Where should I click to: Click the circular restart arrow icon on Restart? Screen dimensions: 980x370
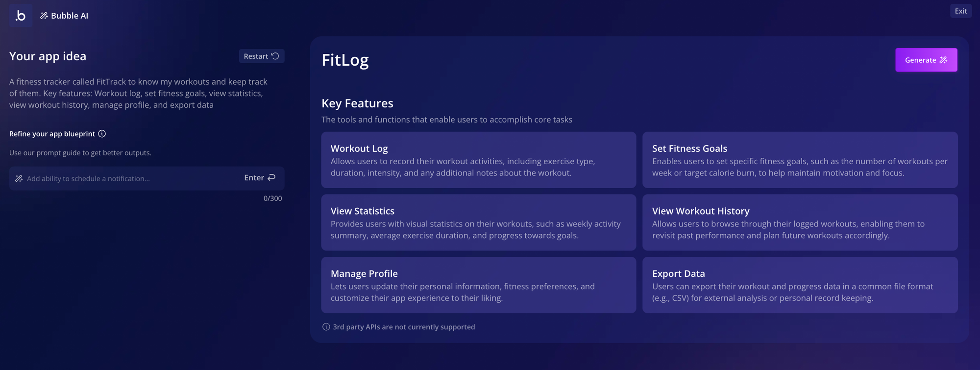pos(275,56)
